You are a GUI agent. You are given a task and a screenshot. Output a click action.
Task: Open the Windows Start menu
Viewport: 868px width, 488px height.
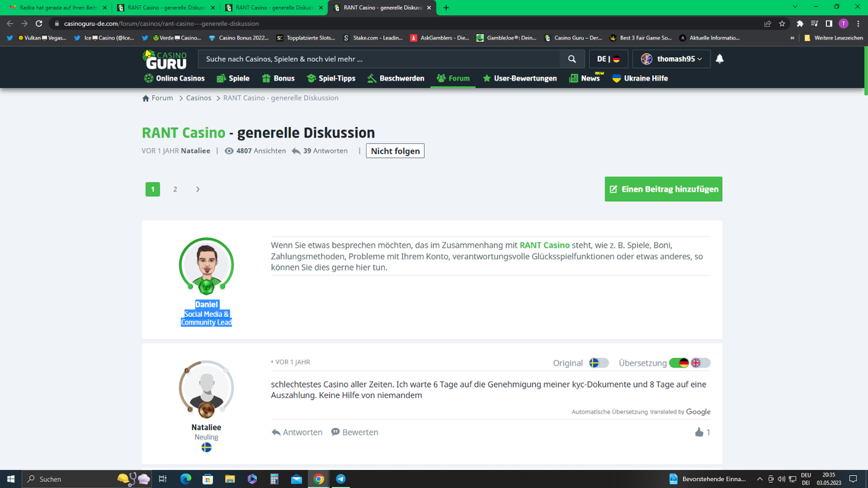[10, 479]
